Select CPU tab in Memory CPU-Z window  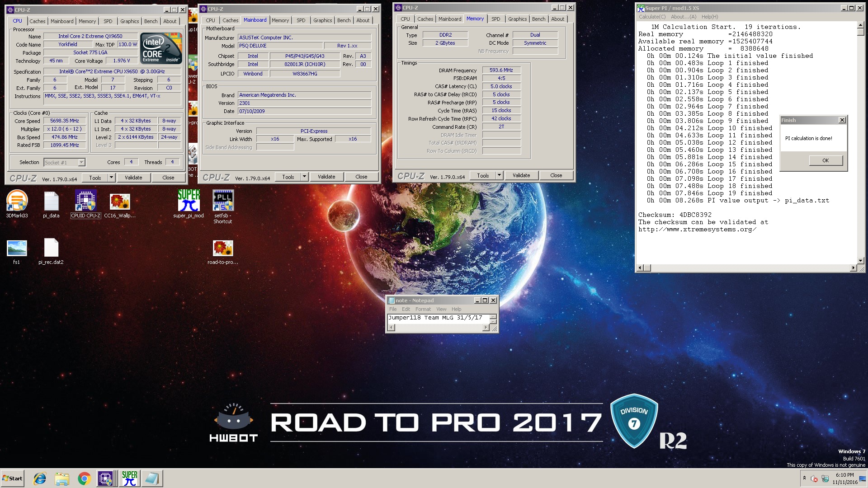406,19
